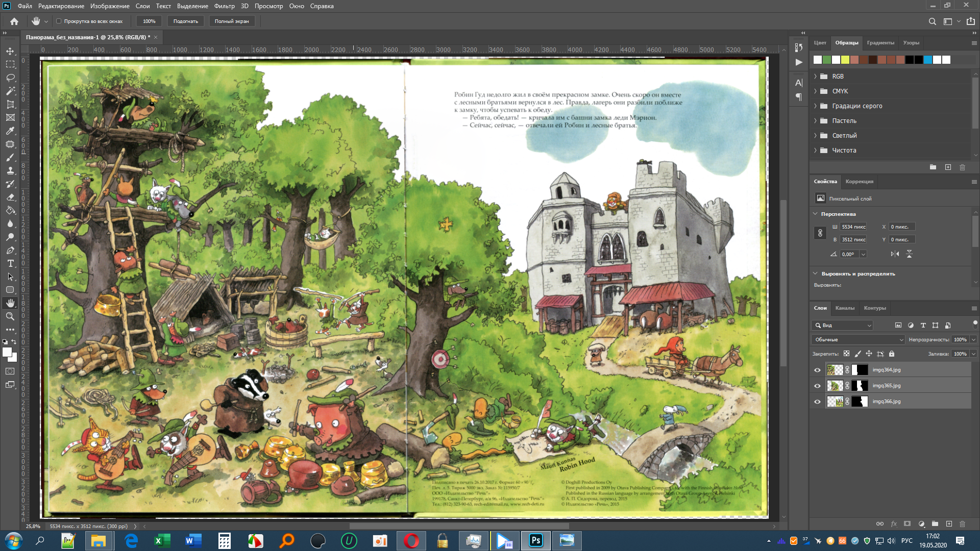Open the search magnifier in options bar

pos(932,21)
